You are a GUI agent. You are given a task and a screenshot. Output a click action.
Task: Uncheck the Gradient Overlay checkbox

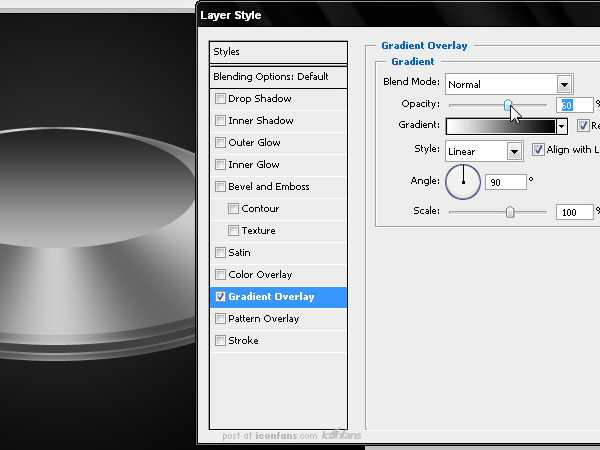click(220, 297)
